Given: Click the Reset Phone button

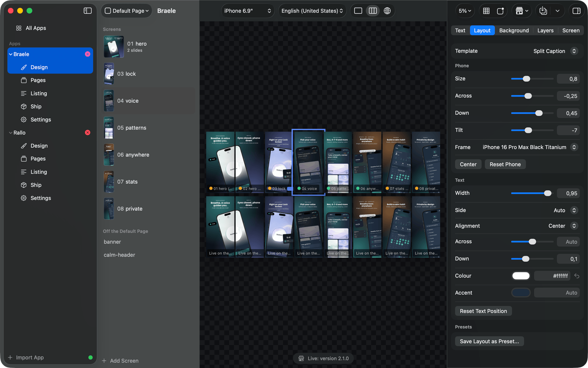Looking at the screenshot, I should click(x=505, y=164).
